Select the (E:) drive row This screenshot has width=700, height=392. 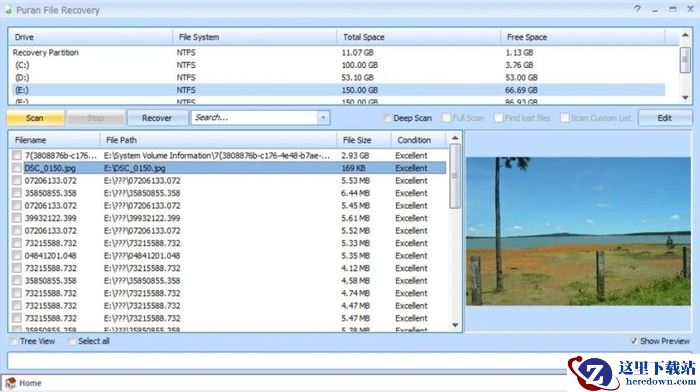(x=337, y=90)
